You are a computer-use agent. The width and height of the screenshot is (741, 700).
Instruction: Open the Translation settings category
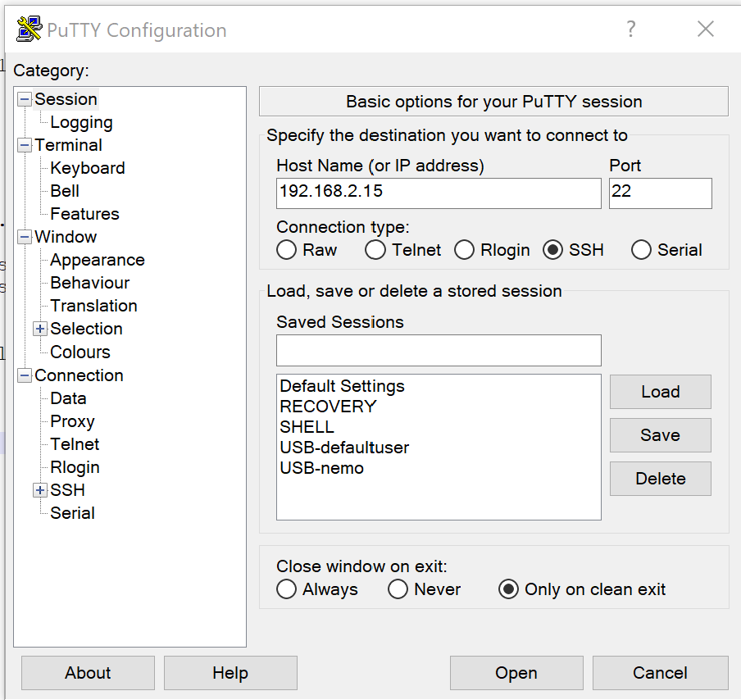pyautogui.click(x=93, y=306)
